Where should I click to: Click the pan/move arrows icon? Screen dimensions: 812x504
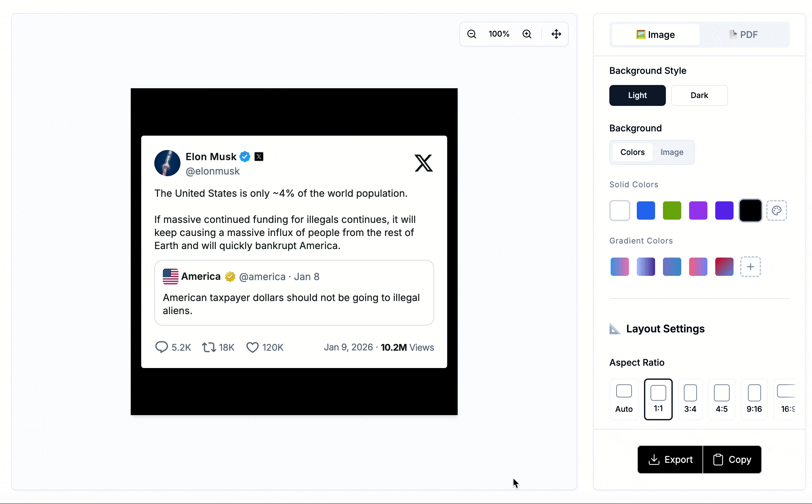coord(556,34)
